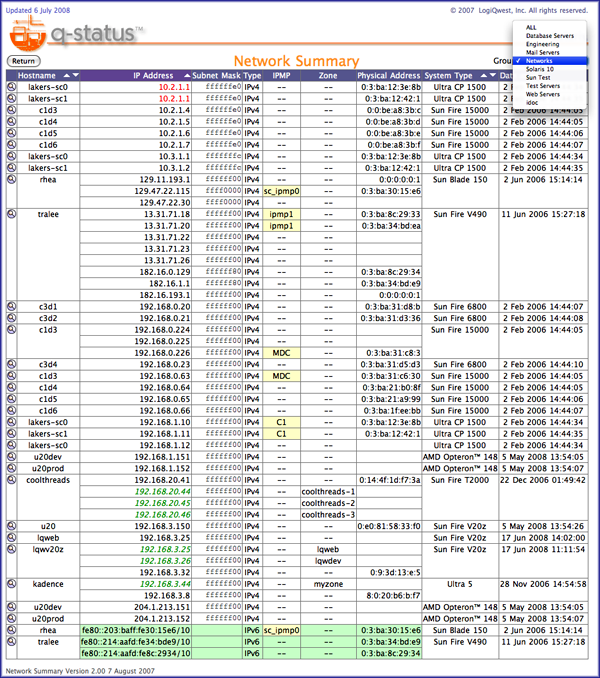Viewport: 600px width, 678px height.
Task: Click magnifier icon for u20dev at 204.1.213.151
Action: tap(12, 607)
